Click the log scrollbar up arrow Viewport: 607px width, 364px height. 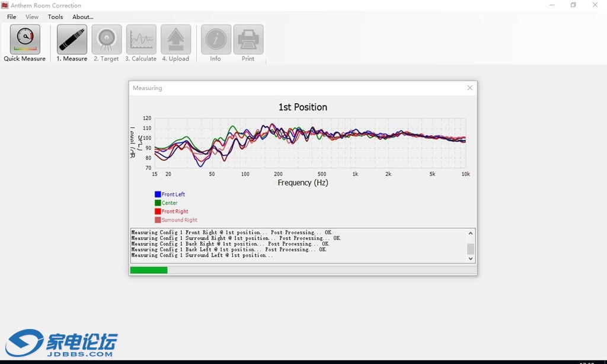coord(470,233)
